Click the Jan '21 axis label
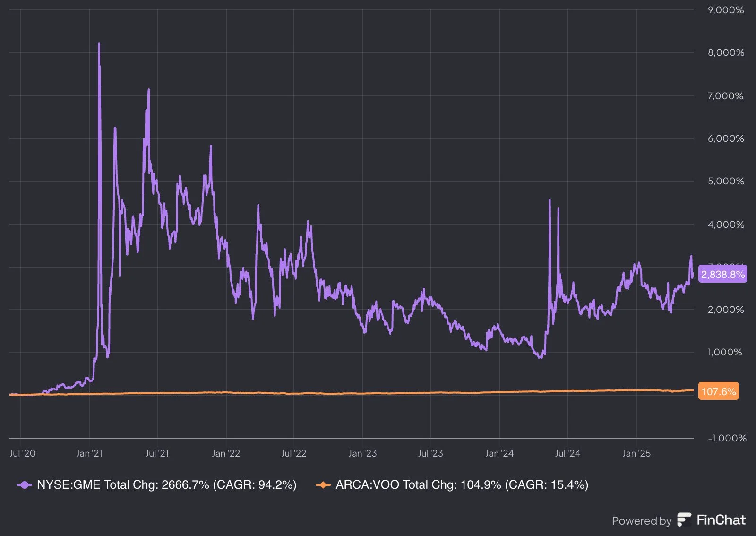This screenshot has width=756, height=536. [x=89, y=453]
